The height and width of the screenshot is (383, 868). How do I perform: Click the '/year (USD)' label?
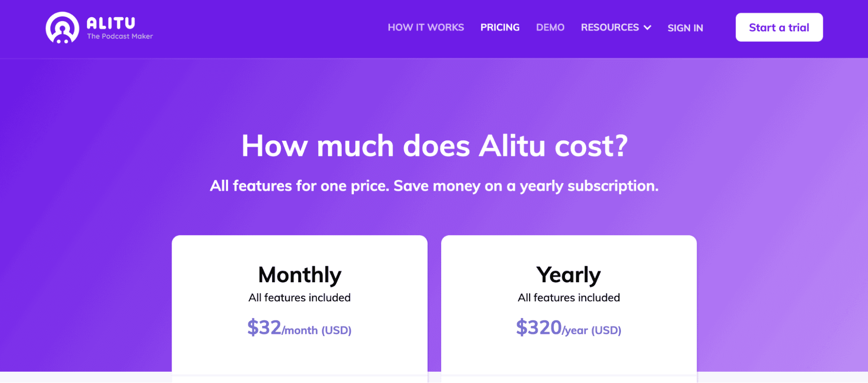click(x=592, y=330)
